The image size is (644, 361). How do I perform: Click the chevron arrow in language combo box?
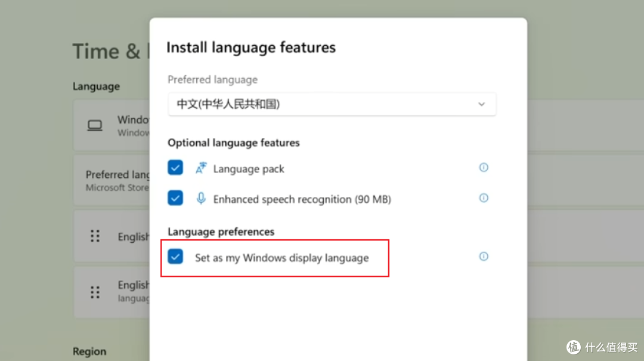coord(481,104)
